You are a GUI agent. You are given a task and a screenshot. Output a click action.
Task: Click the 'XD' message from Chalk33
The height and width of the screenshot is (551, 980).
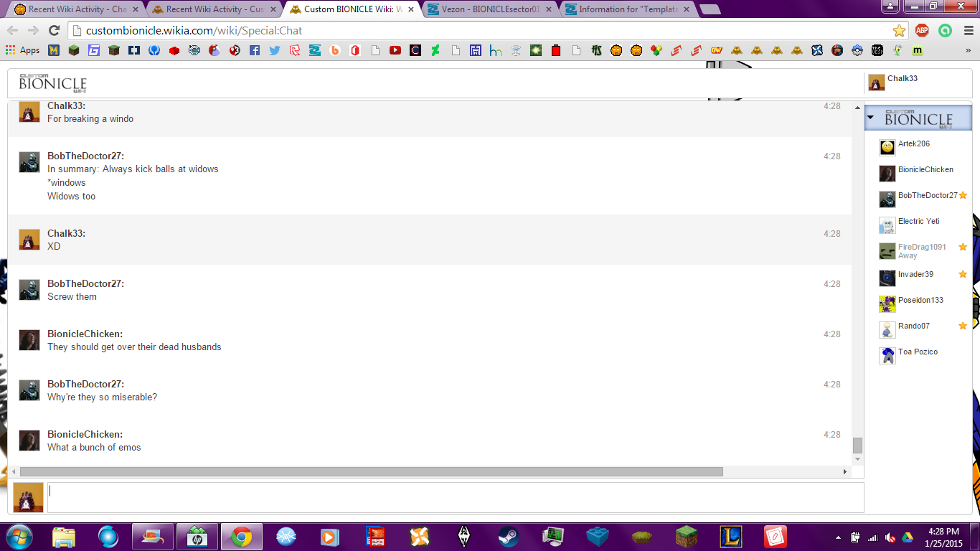tap(54, 247)
